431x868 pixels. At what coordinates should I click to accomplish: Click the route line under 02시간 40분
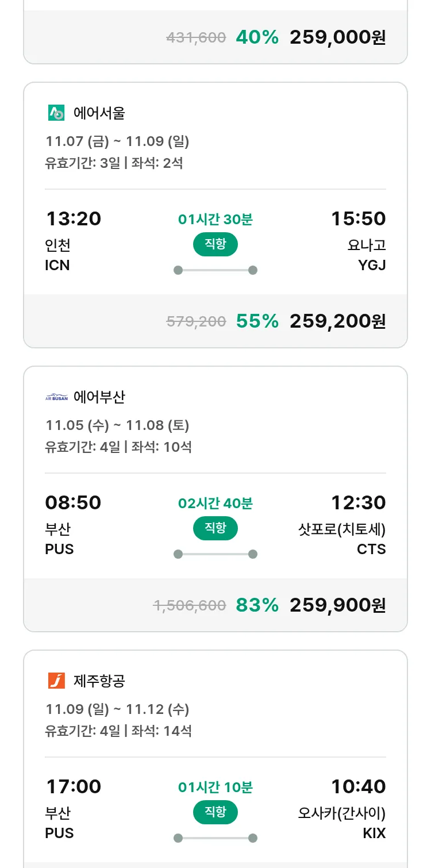[215, 554]
